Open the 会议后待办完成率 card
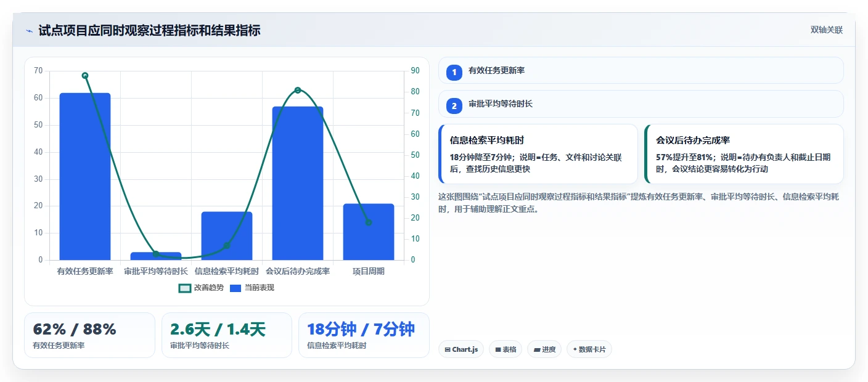The image size is (868, 382). tap(744, 154)
